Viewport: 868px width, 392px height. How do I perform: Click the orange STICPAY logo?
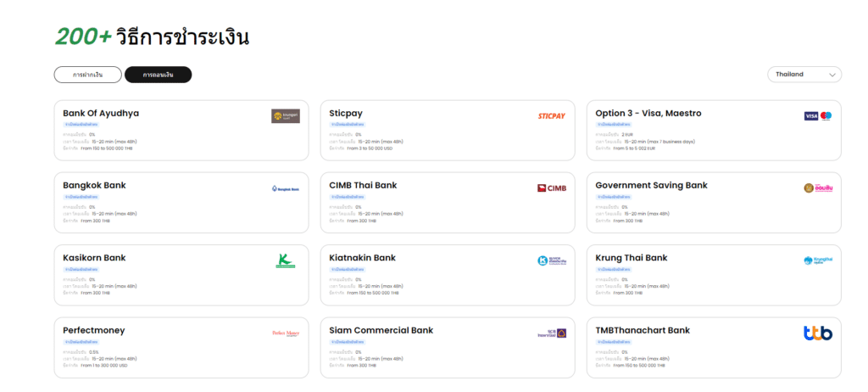click(552, 116)
